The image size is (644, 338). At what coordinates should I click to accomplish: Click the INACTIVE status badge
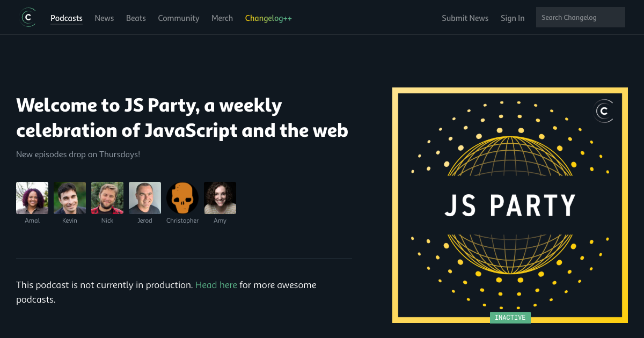510,317
